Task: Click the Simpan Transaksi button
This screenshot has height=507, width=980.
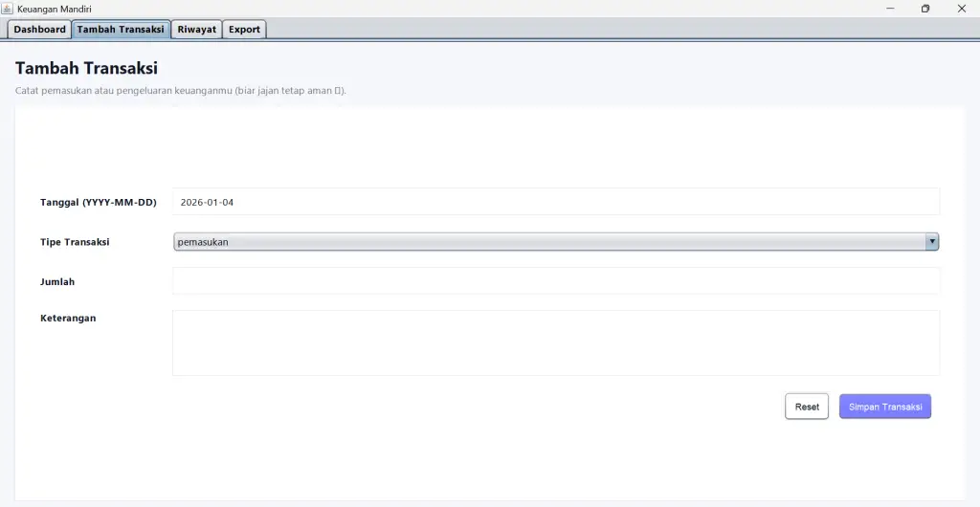Action: click(884, 407)
